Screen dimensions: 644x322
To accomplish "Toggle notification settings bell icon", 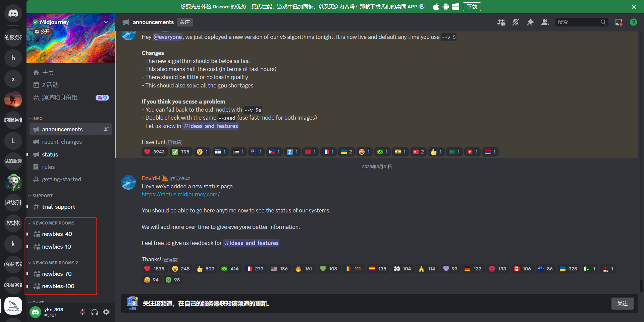I will (516, 22).
